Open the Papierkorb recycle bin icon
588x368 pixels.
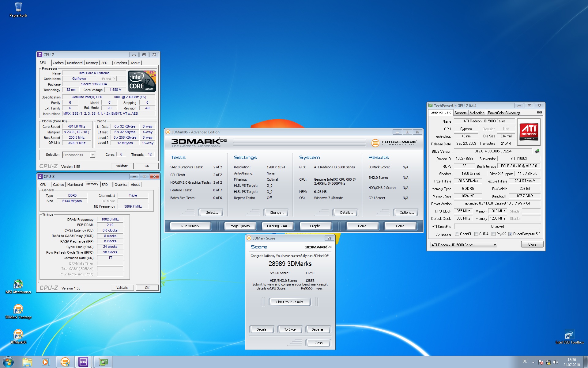click(x=18, y=10)
